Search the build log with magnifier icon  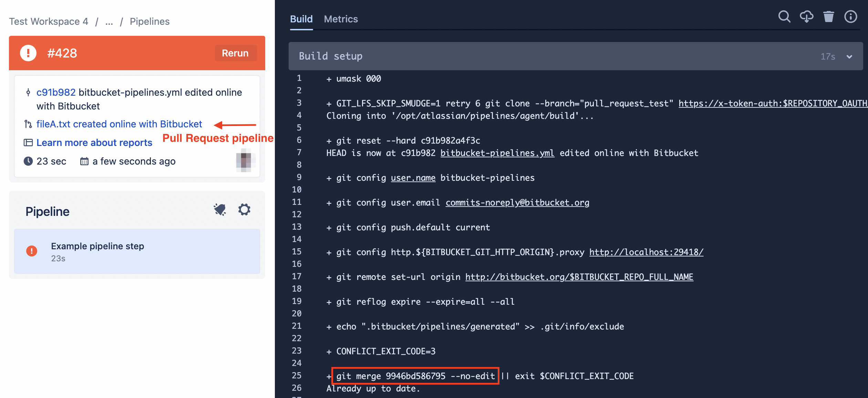(x=784, y=17)
